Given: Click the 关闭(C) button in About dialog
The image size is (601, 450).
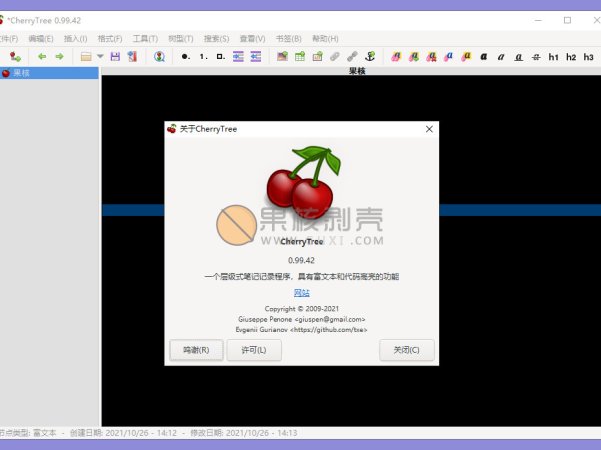Looking at the screenshot, I should (x=407, y=350).
